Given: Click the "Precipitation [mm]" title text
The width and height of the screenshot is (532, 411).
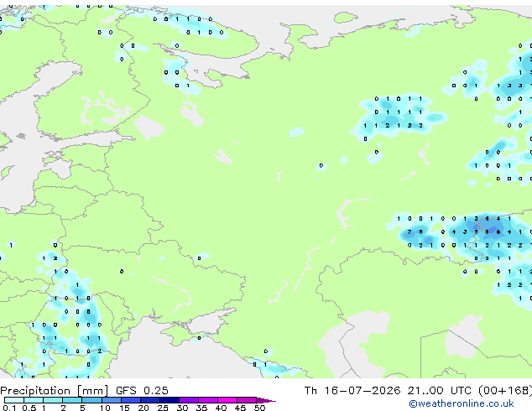Looking at the screenshot, I should [55, 391].
